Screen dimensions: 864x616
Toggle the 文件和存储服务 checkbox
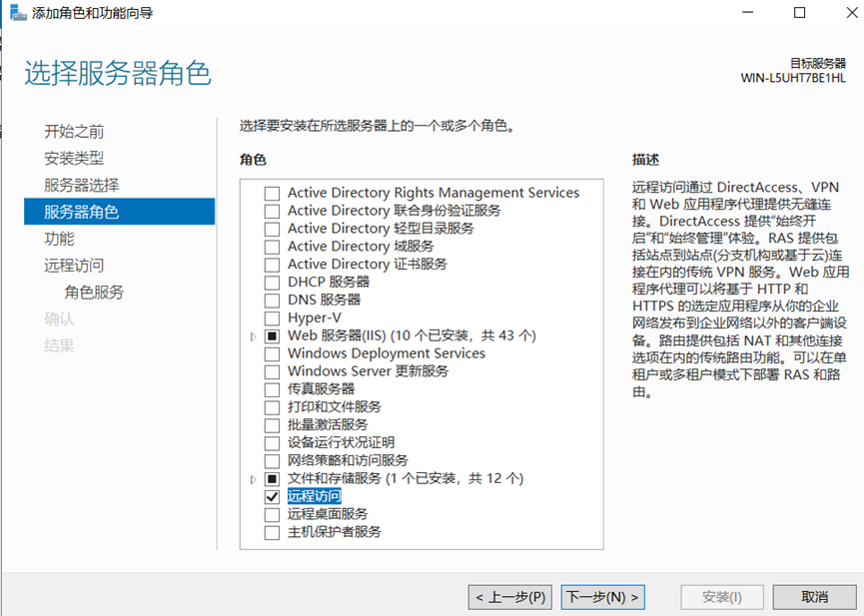272,479
